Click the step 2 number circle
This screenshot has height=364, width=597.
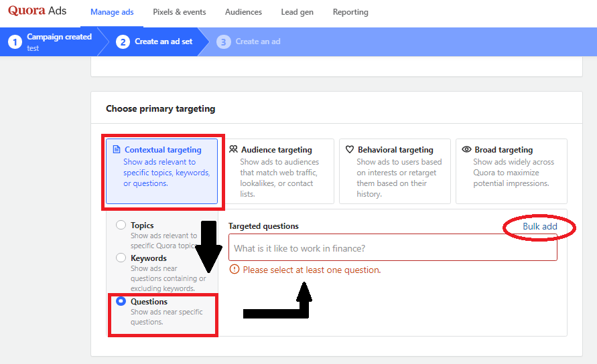coord(123,42)
